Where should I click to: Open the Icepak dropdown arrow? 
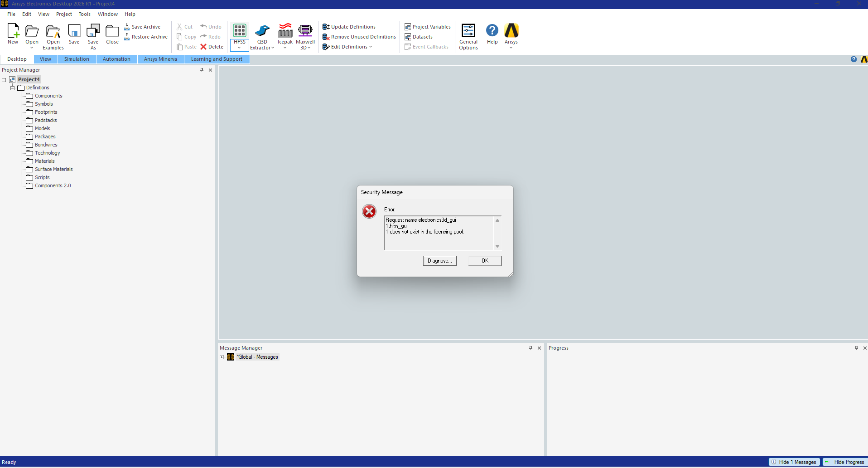coord(285,48)
